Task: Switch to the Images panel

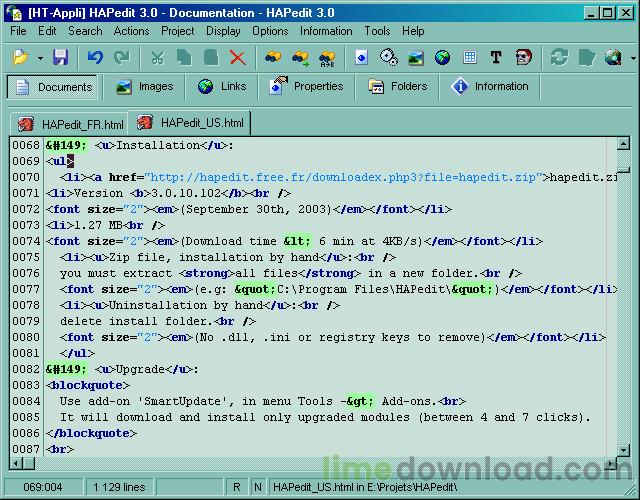Action: point(144,87)
